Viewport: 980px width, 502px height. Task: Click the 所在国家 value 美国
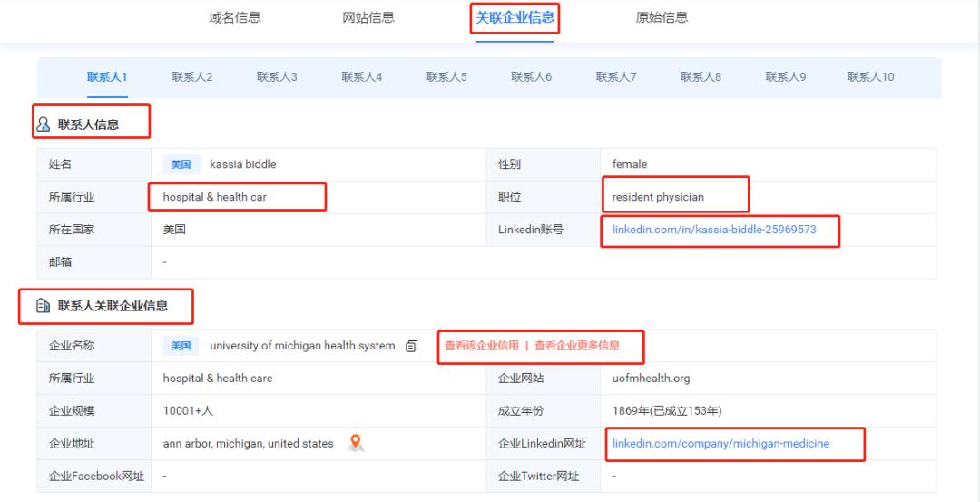tap(174, 230)
